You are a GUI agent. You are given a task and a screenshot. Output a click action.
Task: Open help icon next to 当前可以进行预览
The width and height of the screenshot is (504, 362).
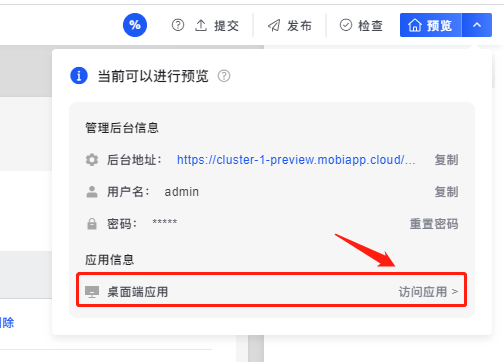(224, 76)
